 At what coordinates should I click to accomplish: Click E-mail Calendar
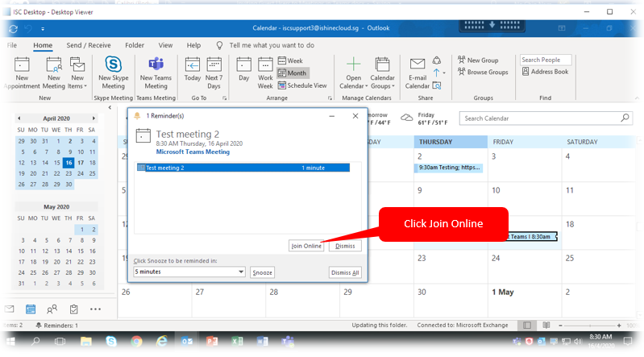(418, 73)
